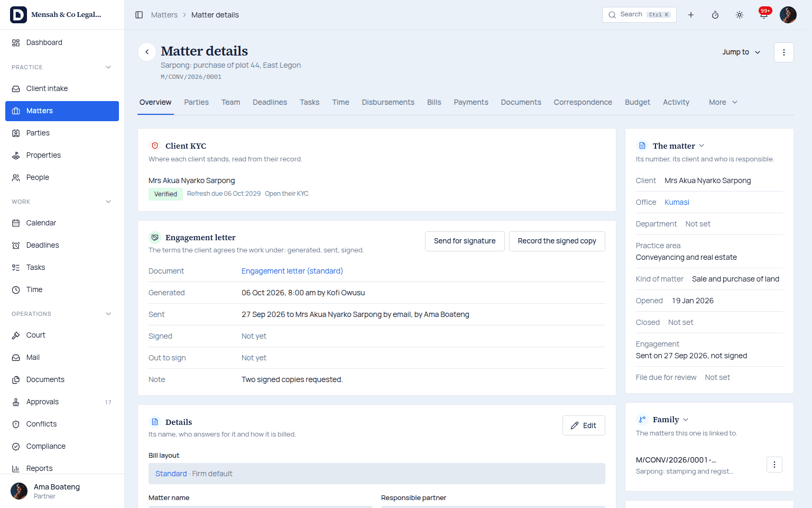Open notifications bell with 99+ badge
The width and height of the screenshot is (812, 508).
point(764,14)
